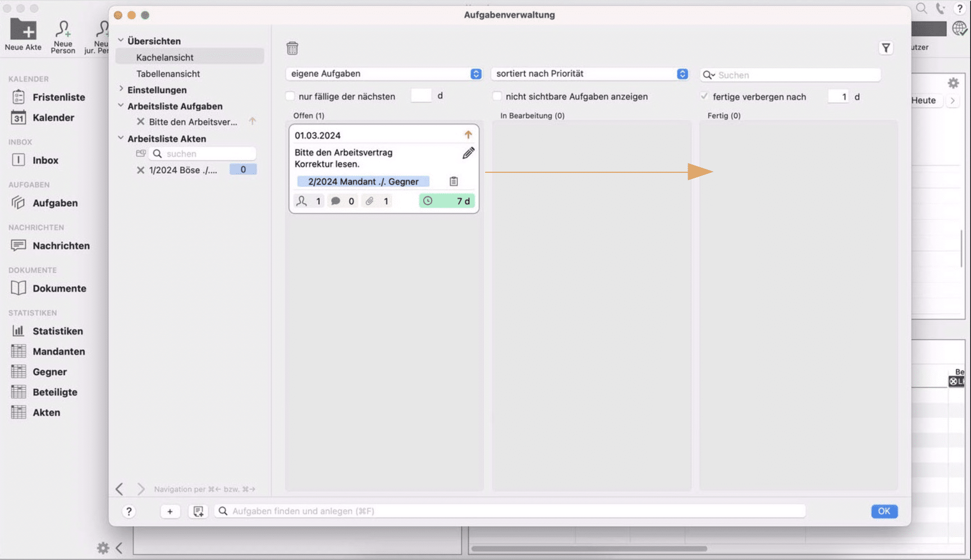Click the magnifier icon in top right corner

pos(922,8)
